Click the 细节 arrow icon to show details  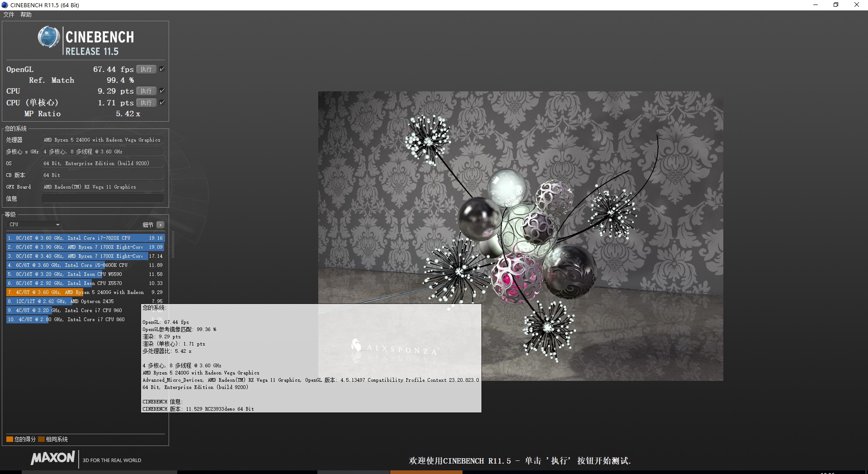point(159,225)
